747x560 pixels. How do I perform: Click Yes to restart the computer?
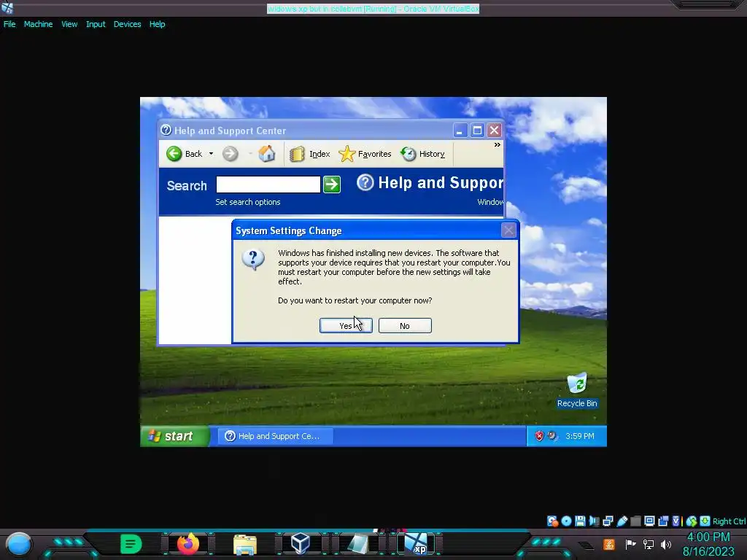click(x=346, y=326)
